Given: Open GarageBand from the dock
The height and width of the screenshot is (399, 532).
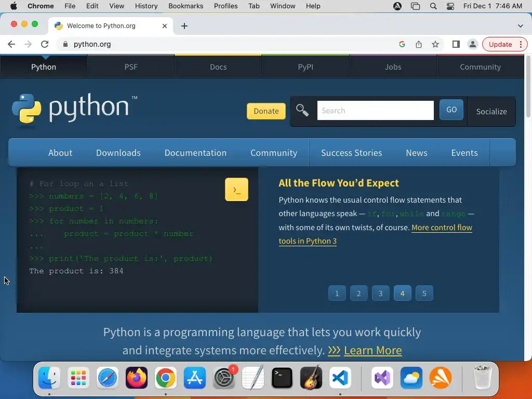Looking at the screenshot, I should click(311, 378).
